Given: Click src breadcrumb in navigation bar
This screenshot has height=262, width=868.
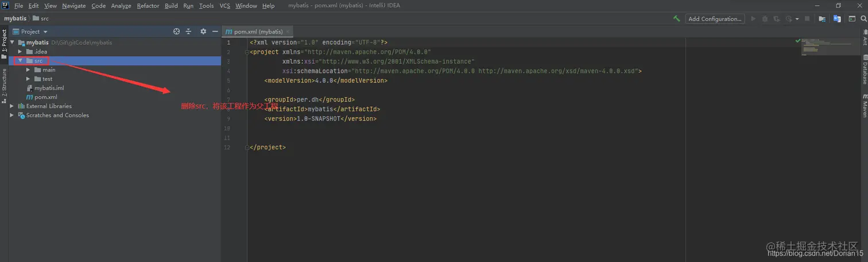Looking at the screenshot, I should coord(41,18).
